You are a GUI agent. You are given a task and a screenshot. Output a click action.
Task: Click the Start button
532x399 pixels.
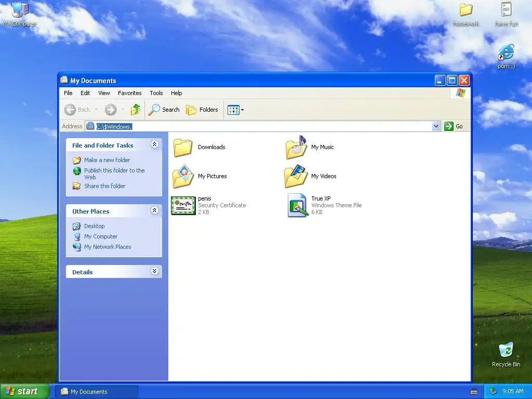tap(24, 392)
